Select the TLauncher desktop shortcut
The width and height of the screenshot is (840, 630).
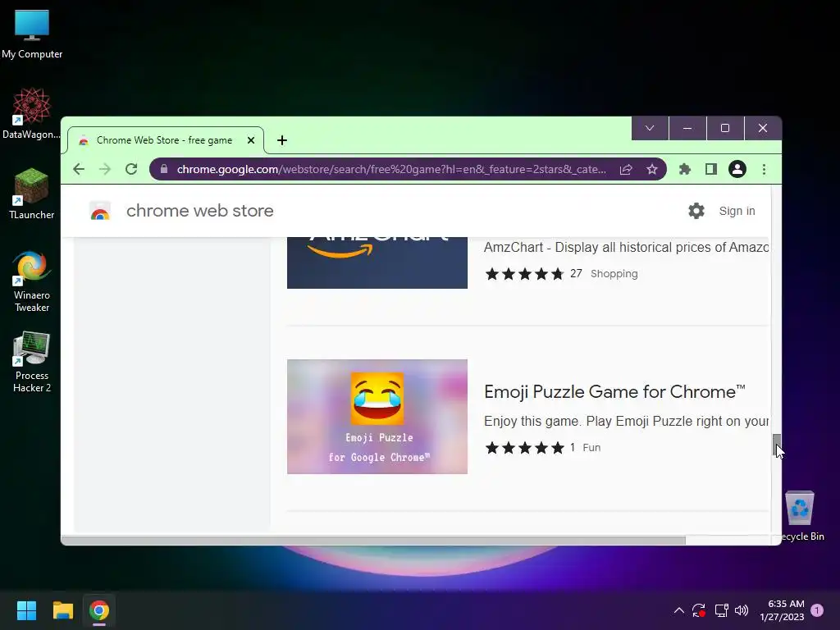click(x=32, y=194)
